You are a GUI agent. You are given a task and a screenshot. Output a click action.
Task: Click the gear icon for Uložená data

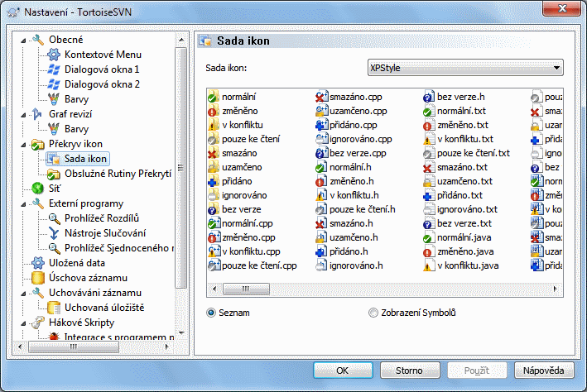click(x=38, y=263)
